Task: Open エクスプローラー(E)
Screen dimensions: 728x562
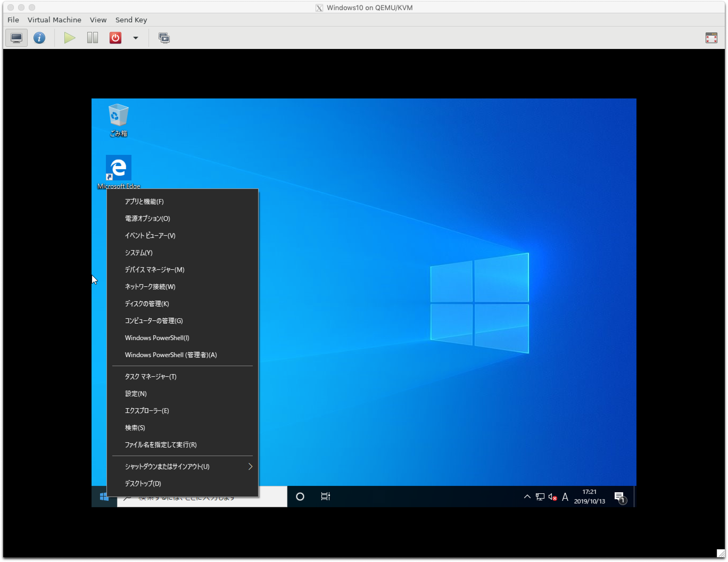Action: click(182, 411)
